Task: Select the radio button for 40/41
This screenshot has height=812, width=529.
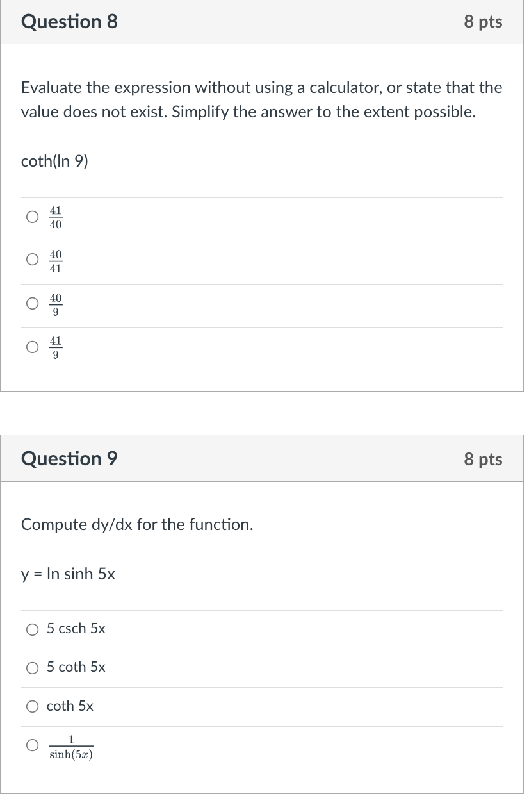Action: point(32,260)
